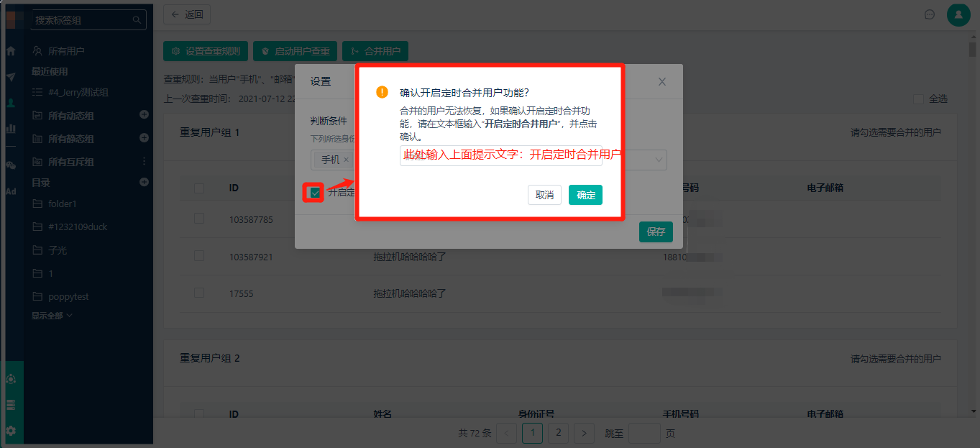Image resolution: width=980 pixels, height=448 pixels.
Task: Click 保存 in the 设置 dialog
Action: 656,232
